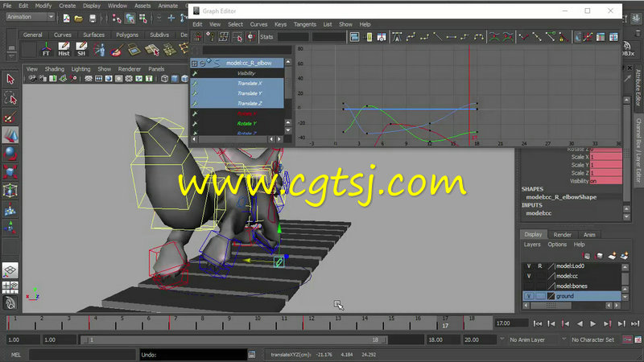Click insert keys tool in Graph Editor
Image resolution: width=644 pixels, height=362 pixels.
210,37
